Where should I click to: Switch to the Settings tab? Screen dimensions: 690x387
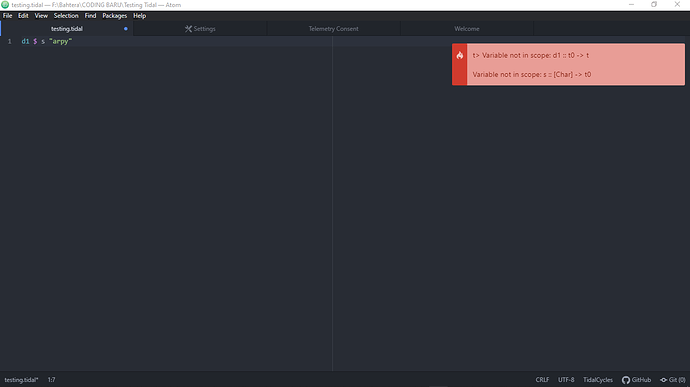pyautogui.click(x=200, y=29)
